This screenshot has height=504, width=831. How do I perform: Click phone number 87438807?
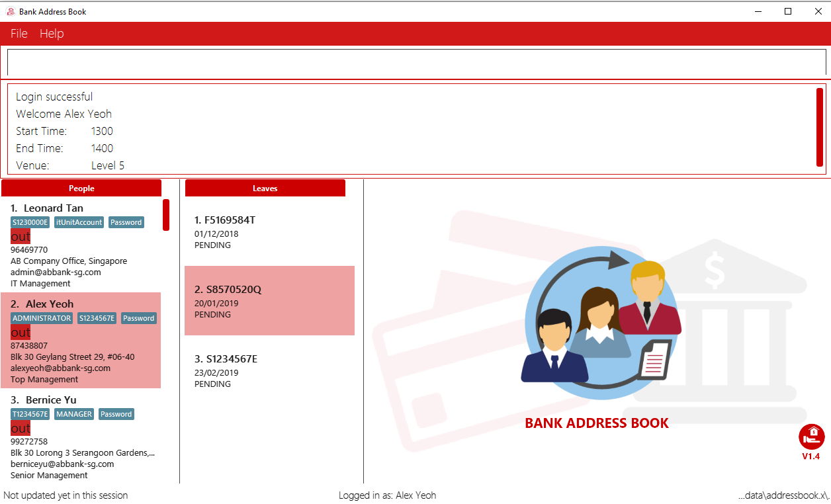[29, 345]
